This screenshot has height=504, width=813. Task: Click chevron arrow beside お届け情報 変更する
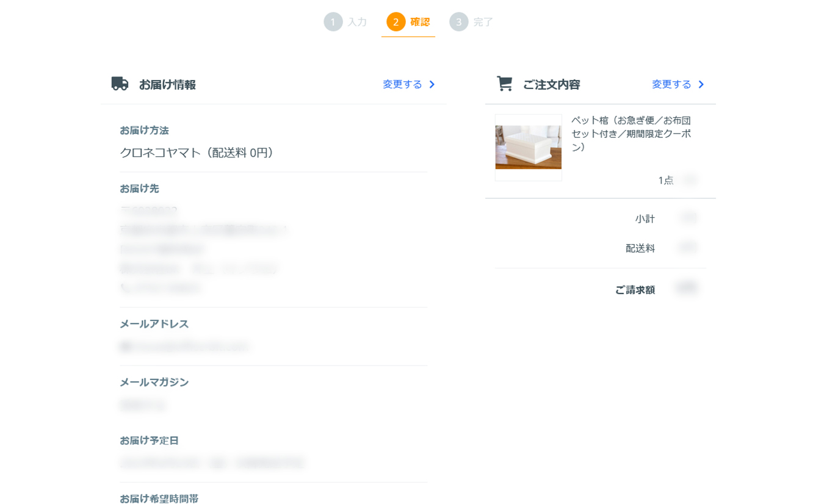[x=432, y=84]
